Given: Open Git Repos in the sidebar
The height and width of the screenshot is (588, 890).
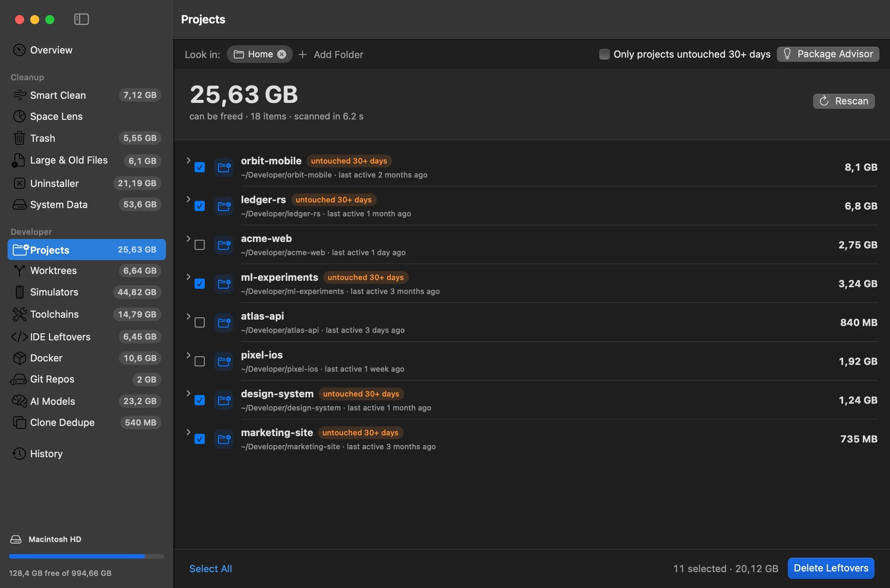Looking at the screenshot, I should tap(87, 380).
